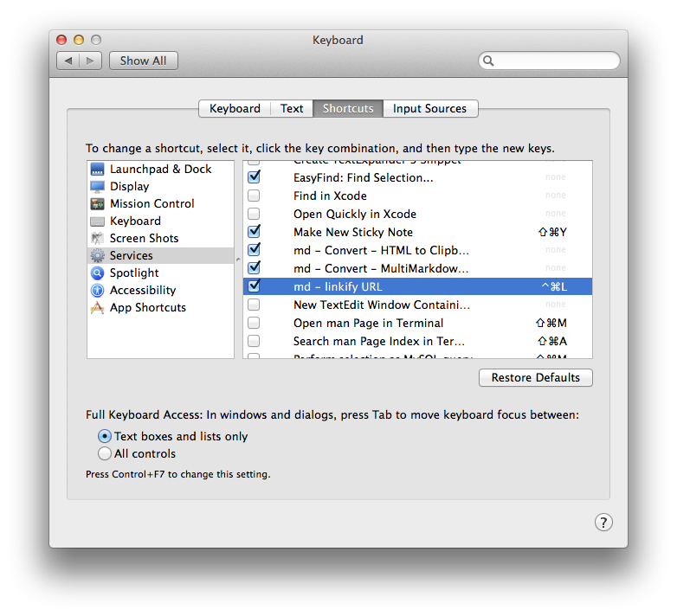Viewport: 677px width, 616px height.
Task: Click 'none' shortcut for EasyFind: Find Selection
Action: pos(556,176)
